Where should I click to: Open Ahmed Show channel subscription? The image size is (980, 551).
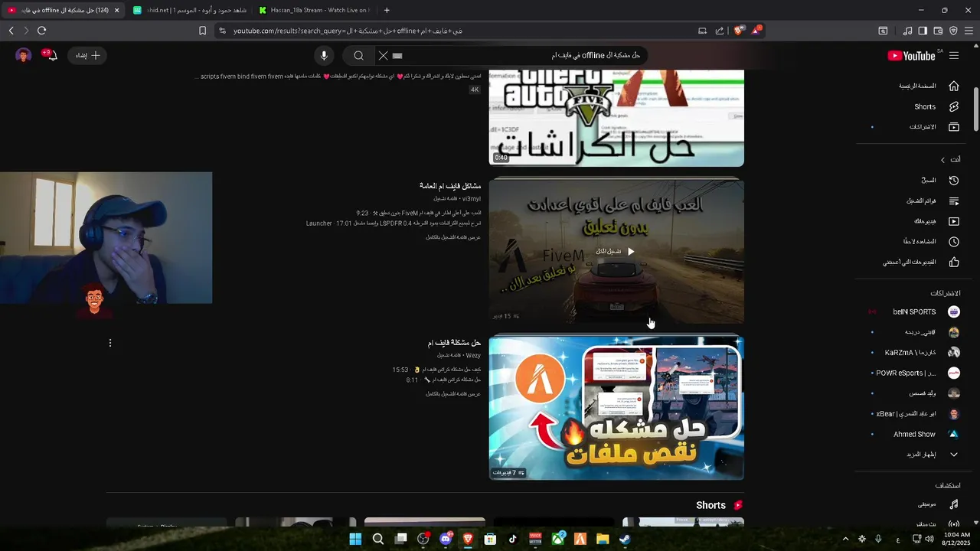pyautogui.click(x=916, y=435)
